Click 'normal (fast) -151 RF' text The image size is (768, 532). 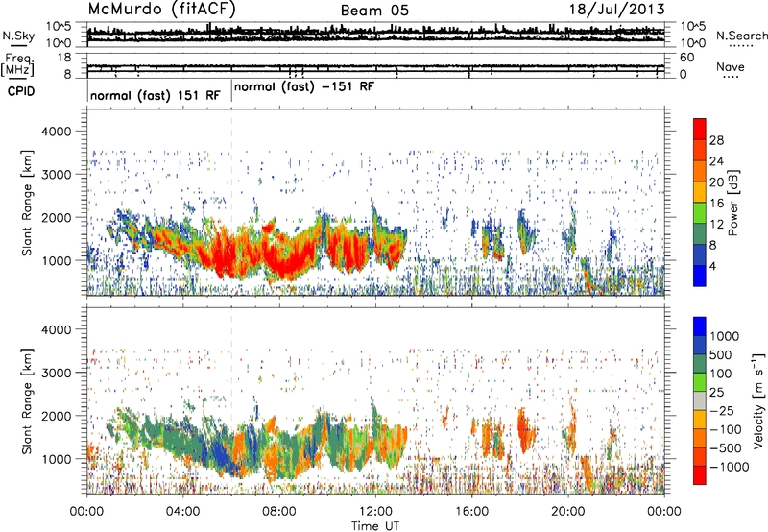tap(304, 87)
